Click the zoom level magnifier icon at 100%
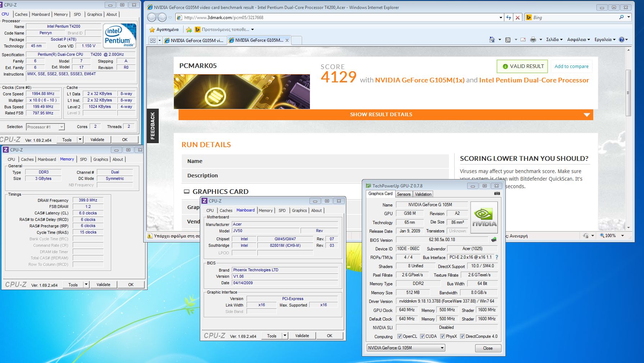Viewport: 644px width, 363px height. click(x=602, y=236)
